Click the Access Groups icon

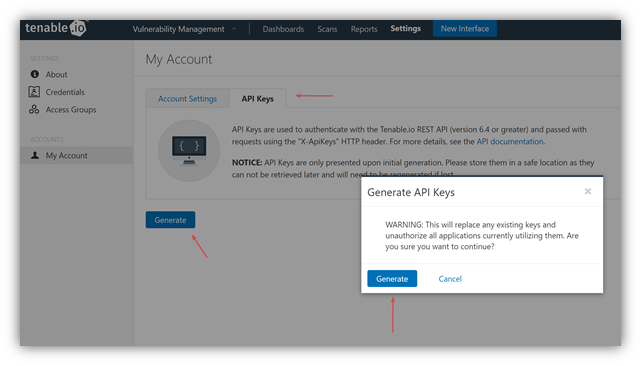pos(34,109)
